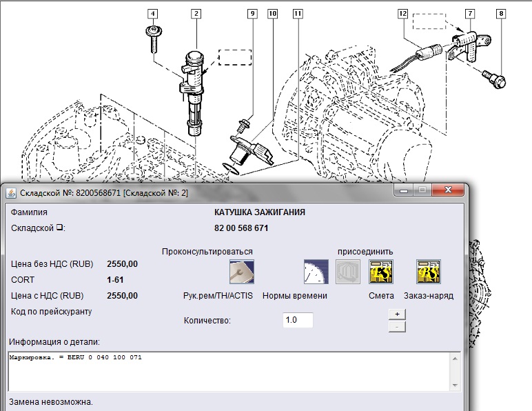Image resolution: width=532 pixels, height=411 pixels.
Task: Decrease quantity with the minus button
Action: pos(396,325)
